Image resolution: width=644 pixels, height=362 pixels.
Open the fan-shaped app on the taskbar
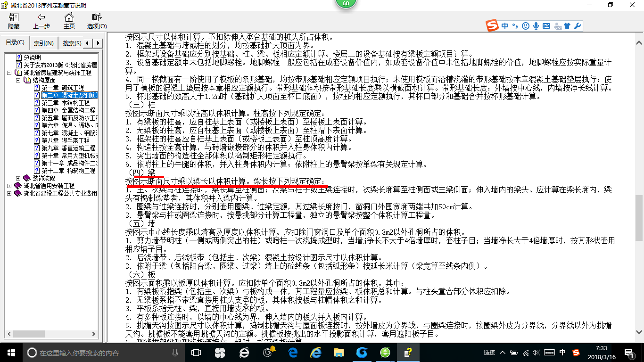pos(220,353)
